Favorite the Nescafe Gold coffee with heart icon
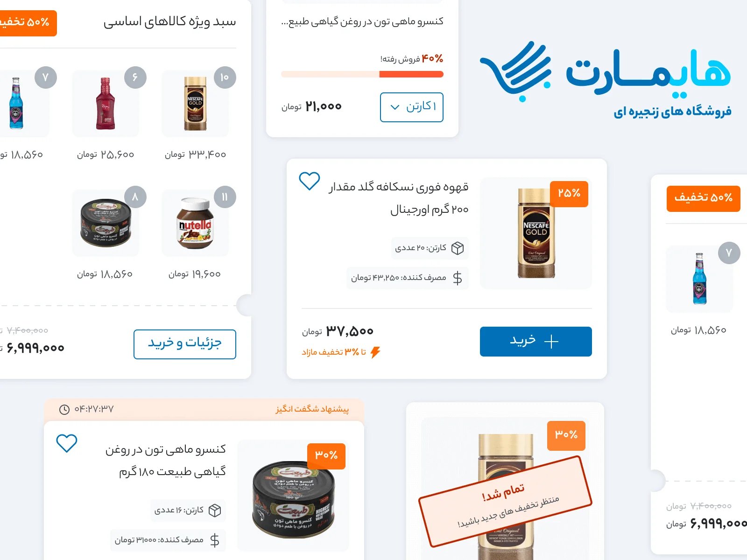Screen dimensions: 747x560 pyautogui.click(x=309, y=181)
